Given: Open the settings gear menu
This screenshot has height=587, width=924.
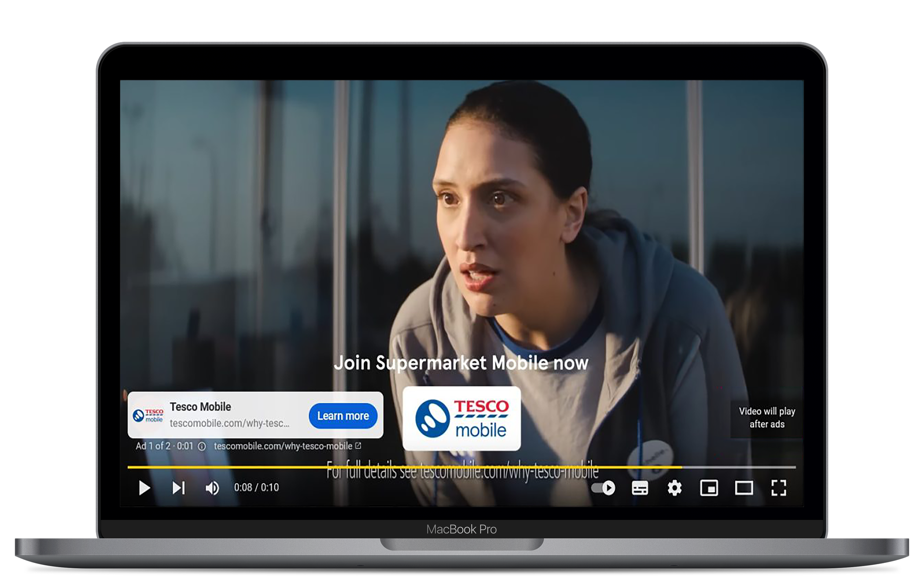Looking at the screenshot, I should pyautogui.click(x=674, y=488).
